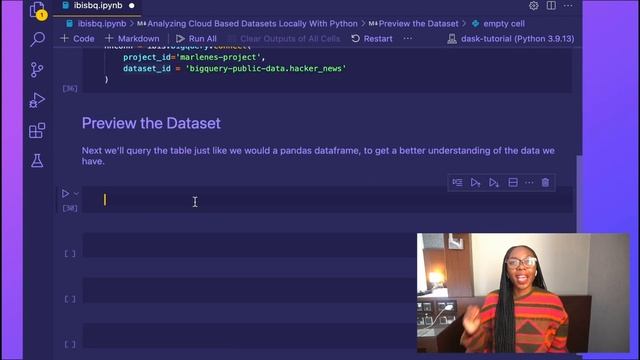This screenshot has height=360, width=640.
Task: Execute cell and below in cell toolbar
Action: (494, 182)
